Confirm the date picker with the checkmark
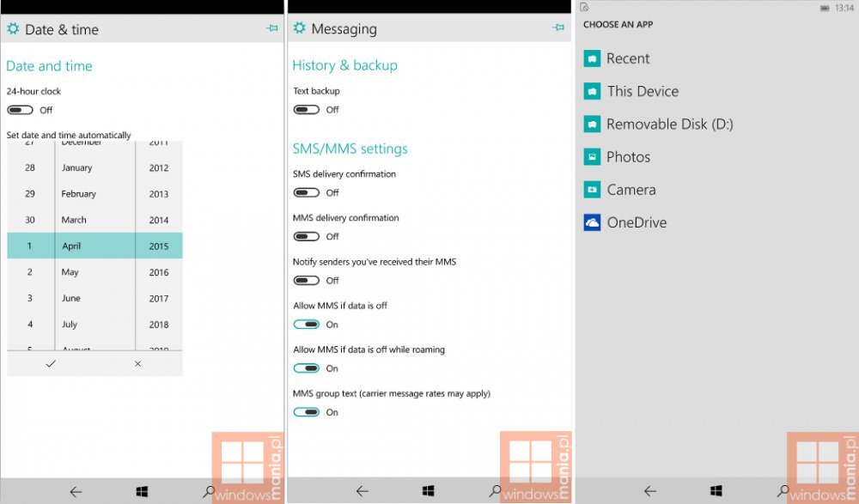859x504 pixels. pyautogui.click(x=51, y=364)
